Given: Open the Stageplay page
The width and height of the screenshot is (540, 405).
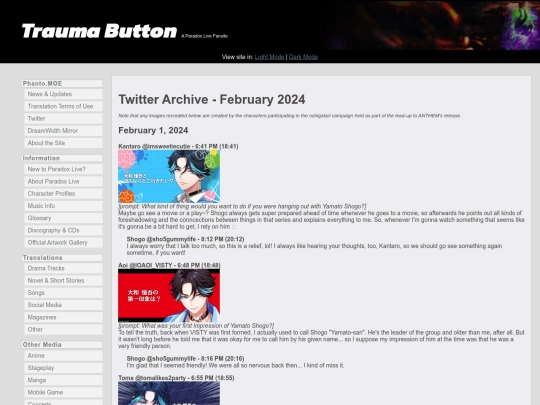Looking at the screenshot, I should (x=63, y=368).
